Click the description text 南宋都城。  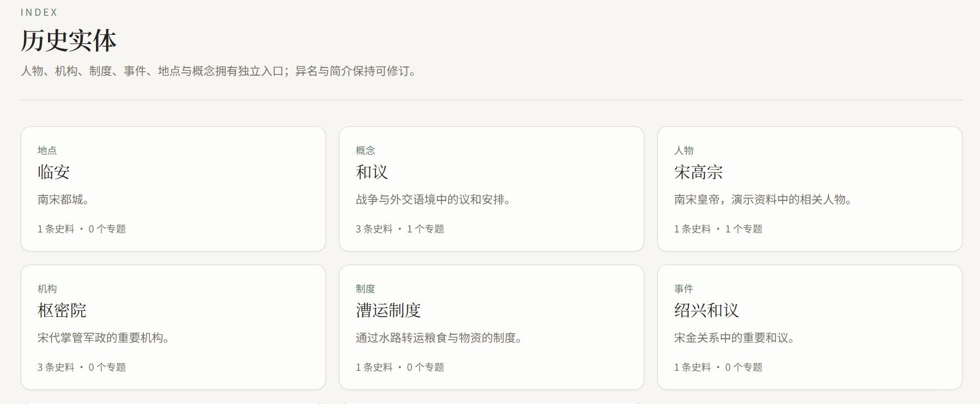(x=63, y=200)
